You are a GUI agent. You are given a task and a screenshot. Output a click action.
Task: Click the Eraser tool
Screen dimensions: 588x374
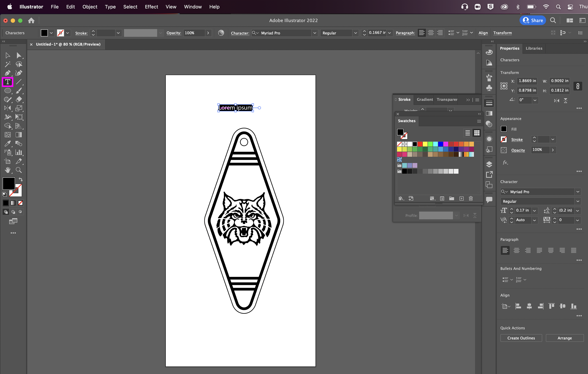pyautogui.click(x=19, y=99)
